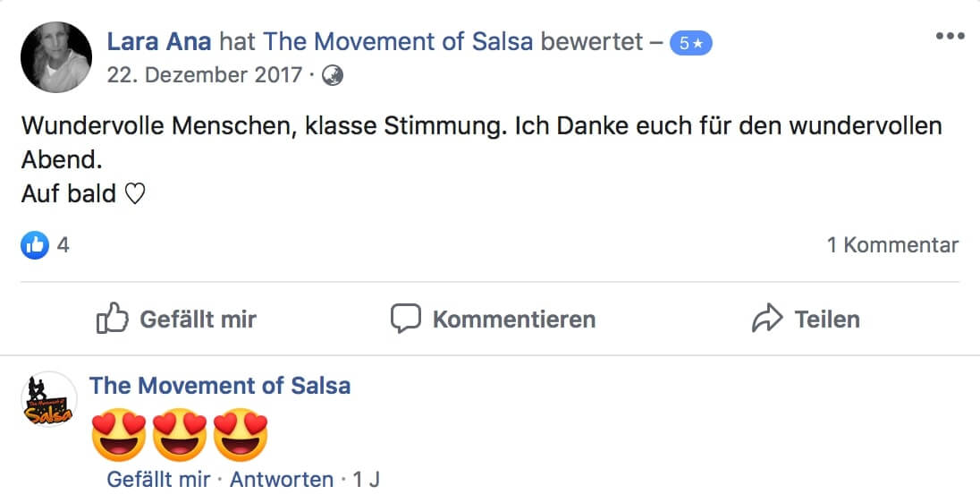The height and width of the screenshot is (503, 980).
Task: Open The Movement of Salsa link in review header
Action: pos(398,42)
